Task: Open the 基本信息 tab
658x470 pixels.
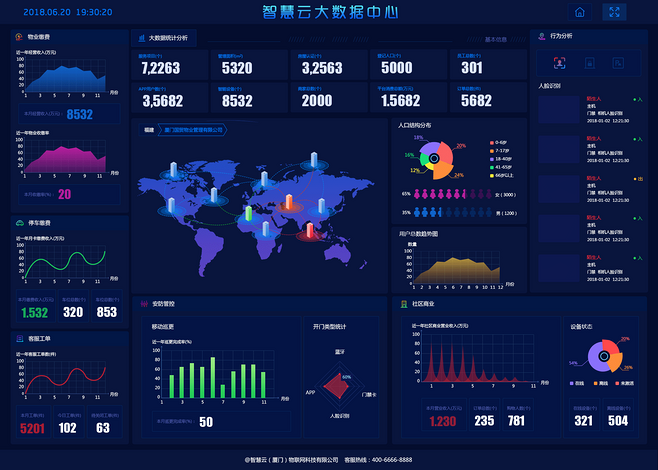Action: coord(495,40)
